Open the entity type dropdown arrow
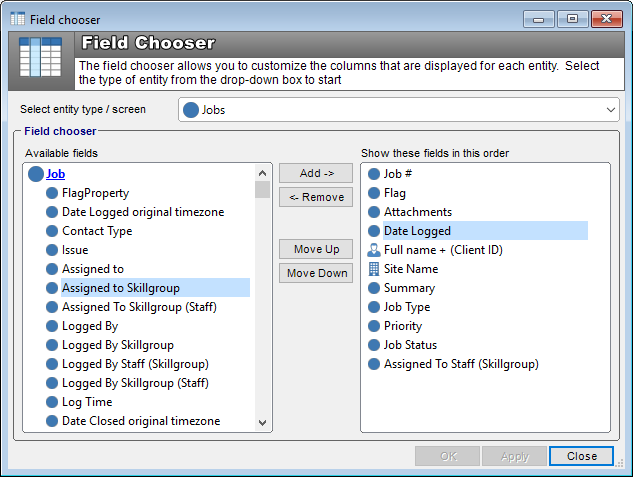This screenshot has width=633, height=477. click(610, 110)
